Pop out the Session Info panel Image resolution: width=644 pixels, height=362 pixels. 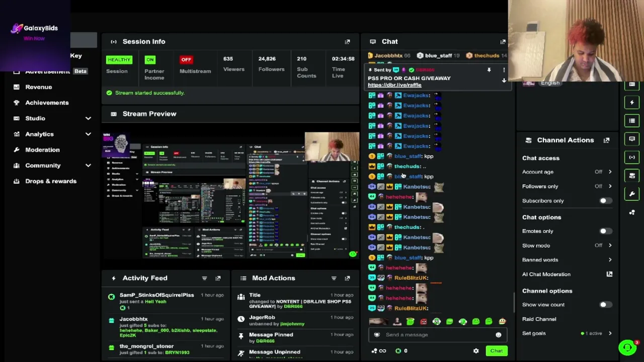point(347,42)
